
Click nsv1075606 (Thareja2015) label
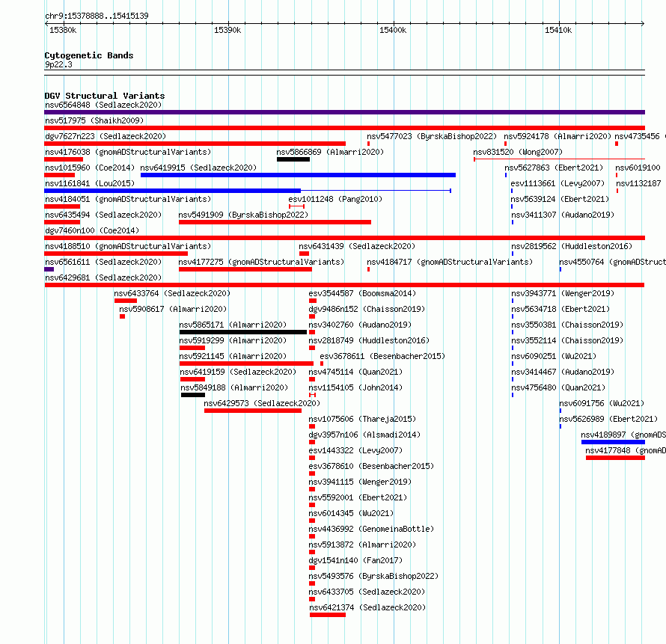(362, 419)
